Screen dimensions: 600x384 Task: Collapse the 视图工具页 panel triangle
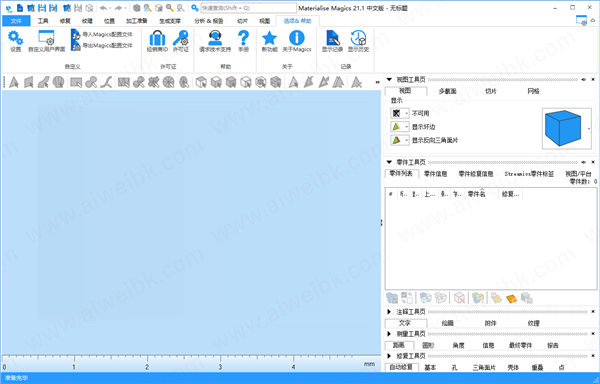(389, 80)
